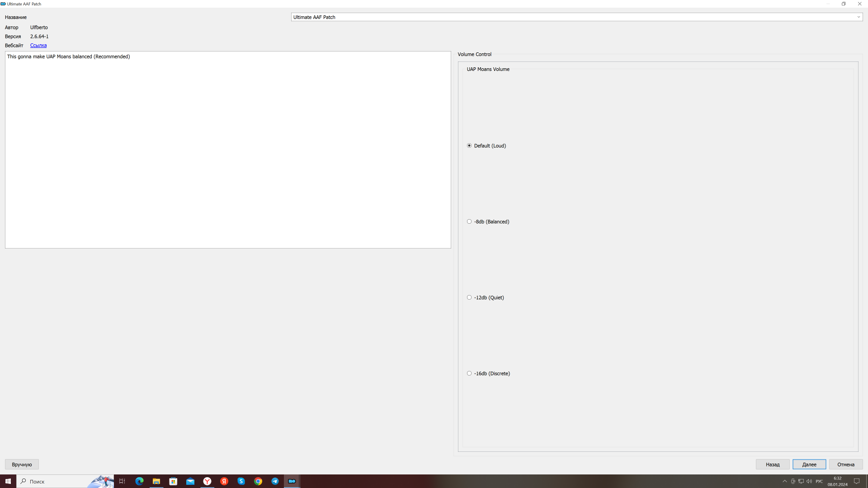Select -8db (Balanced) radio button
Viewport: 868px width, 488px height.
469,221
